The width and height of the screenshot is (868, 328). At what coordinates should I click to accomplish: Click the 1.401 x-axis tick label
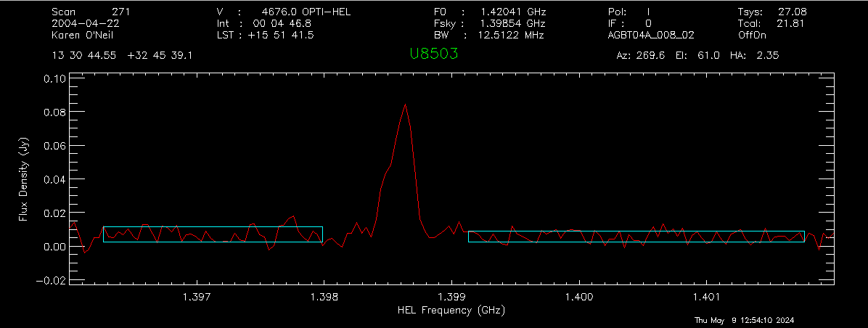[x=706, y=298]
